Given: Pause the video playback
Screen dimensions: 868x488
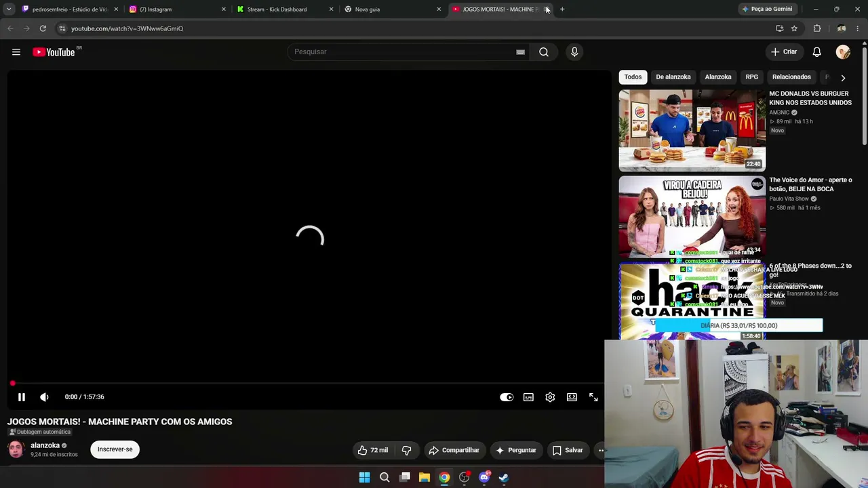Looking at the screenshot, I should pos(22,397).
